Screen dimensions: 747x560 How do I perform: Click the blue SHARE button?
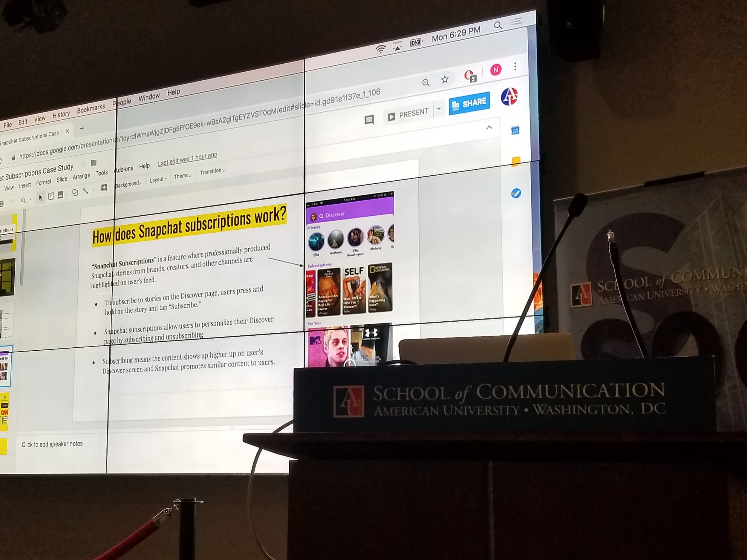(469, 103)
